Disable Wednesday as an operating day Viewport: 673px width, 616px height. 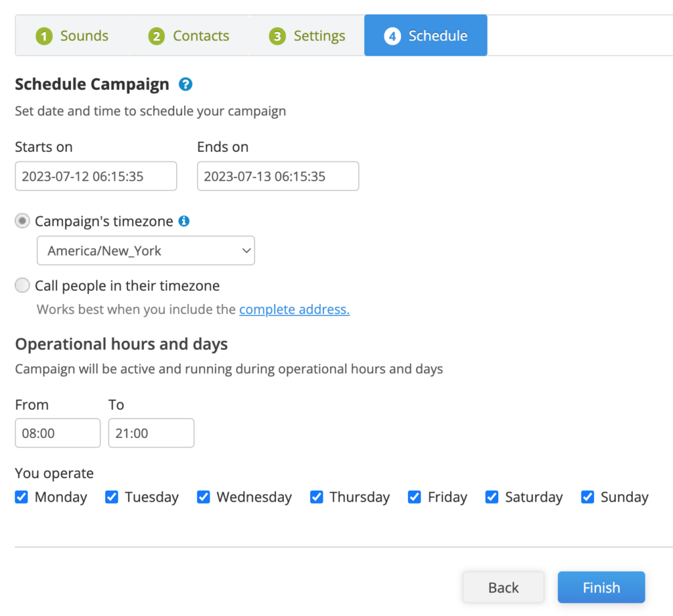204,496
